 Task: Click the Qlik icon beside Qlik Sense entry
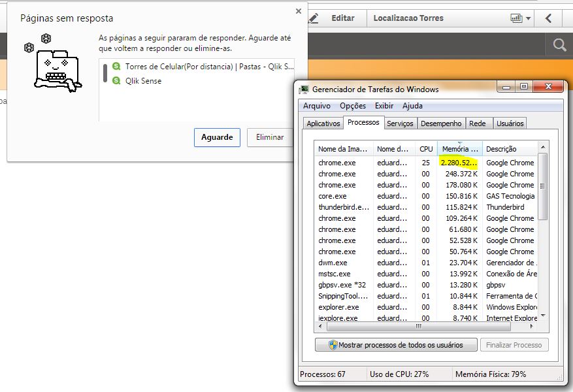(116, 80)
